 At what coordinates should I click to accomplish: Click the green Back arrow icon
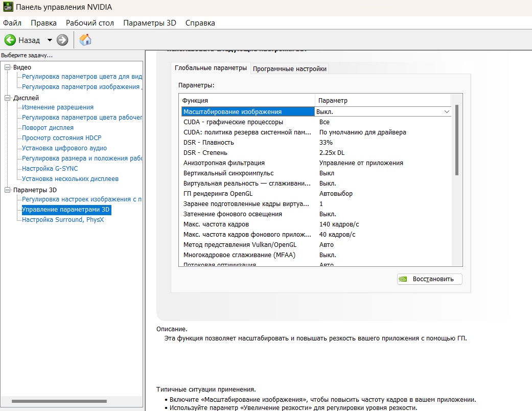pyautogui.click(x=10, y=40)
